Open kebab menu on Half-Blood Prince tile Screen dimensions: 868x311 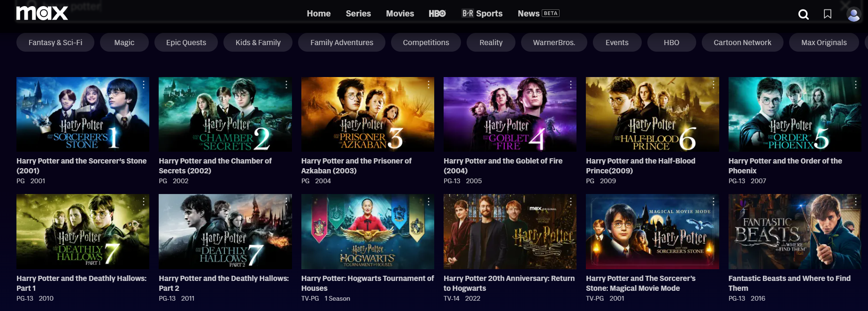713,85
